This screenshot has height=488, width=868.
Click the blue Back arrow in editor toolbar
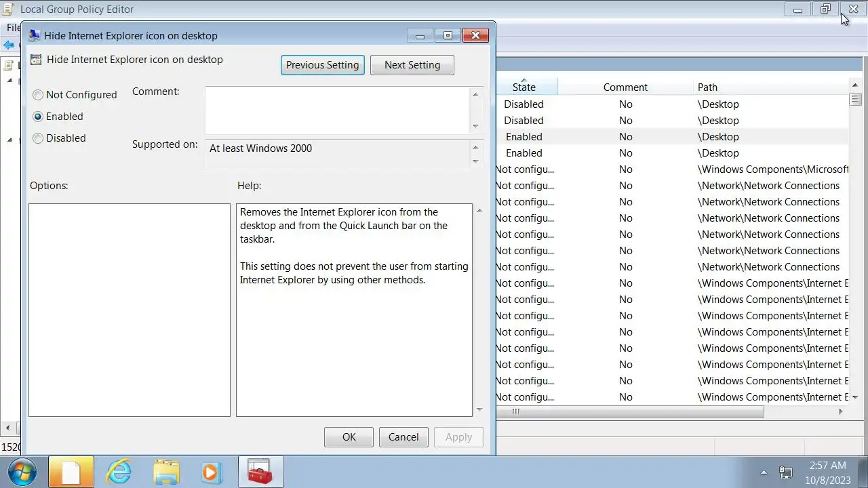click(9, 45)
